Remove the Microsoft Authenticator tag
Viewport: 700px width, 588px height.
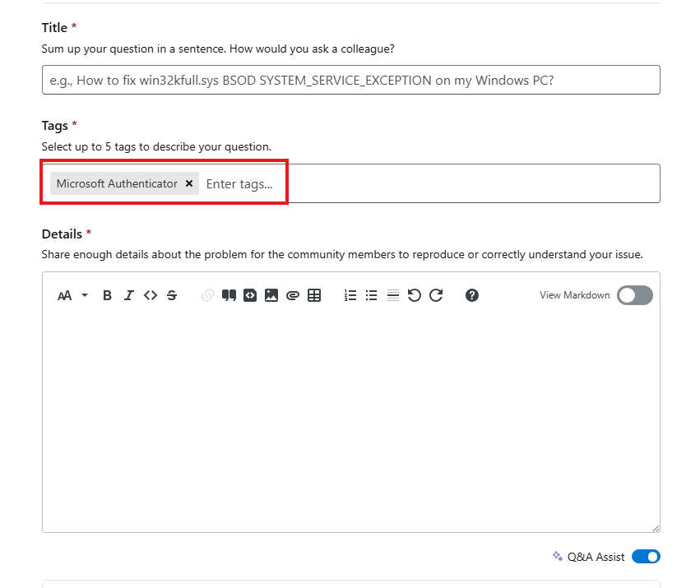(x=189, y=183)
